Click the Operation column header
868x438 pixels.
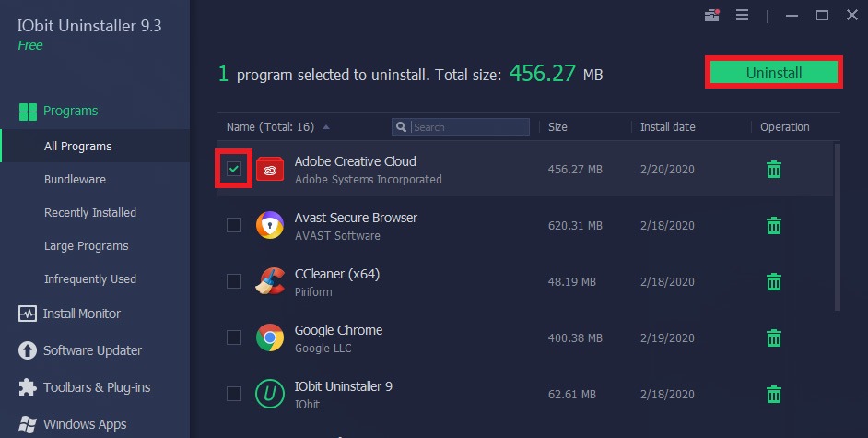coord(784,127)
